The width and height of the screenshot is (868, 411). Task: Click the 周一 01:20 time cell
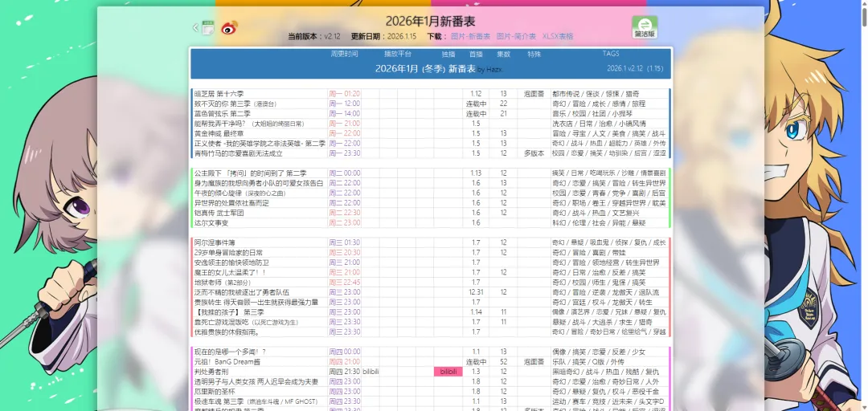point(344,94)
